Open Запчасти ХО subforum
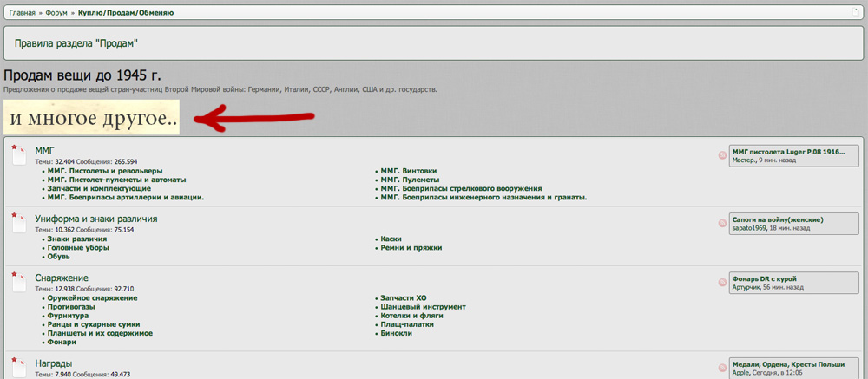Image resolution: width=868 pixels, height=379 pixels. [x=404, y=298]
